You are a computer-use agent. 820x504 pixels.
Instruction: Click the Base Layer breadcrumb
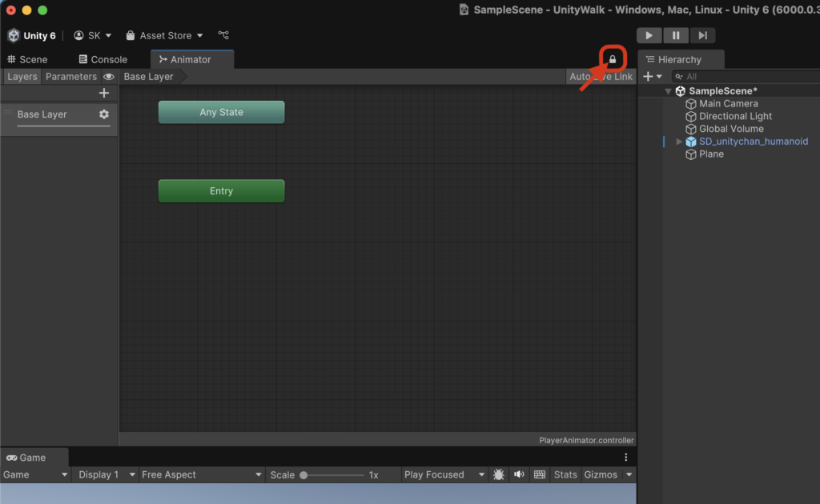[148, 76]
